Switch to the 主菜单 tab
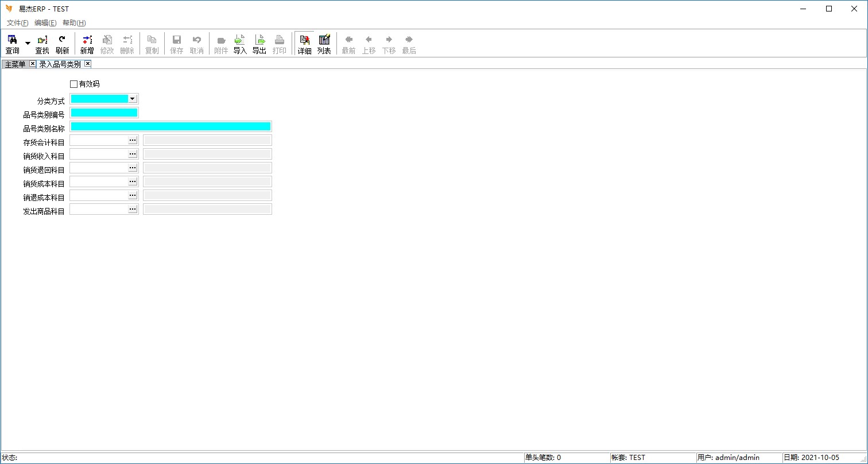 click(15, 64)
